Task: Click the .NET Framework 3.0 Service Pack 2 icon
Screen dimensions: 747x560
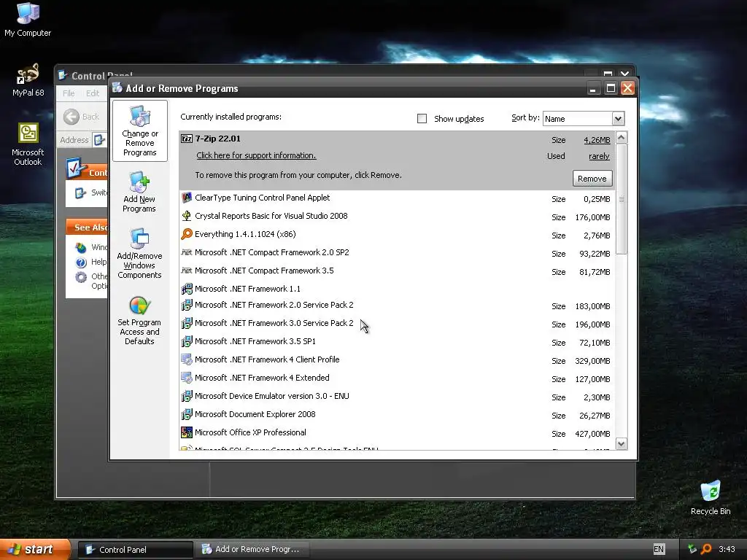Action: point(187,323)
